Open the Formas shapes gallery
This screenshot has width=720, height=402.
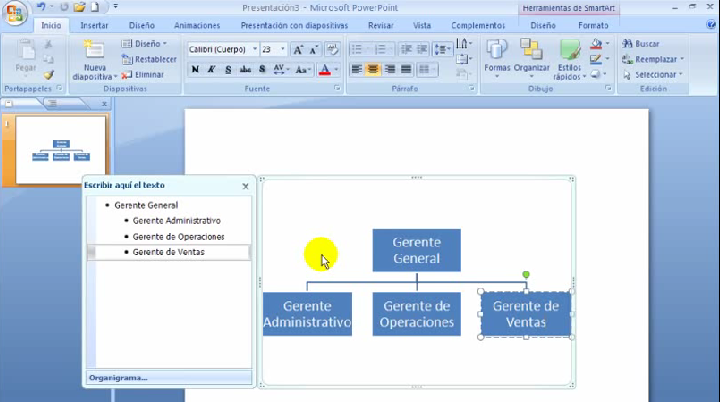coord(497,52)
